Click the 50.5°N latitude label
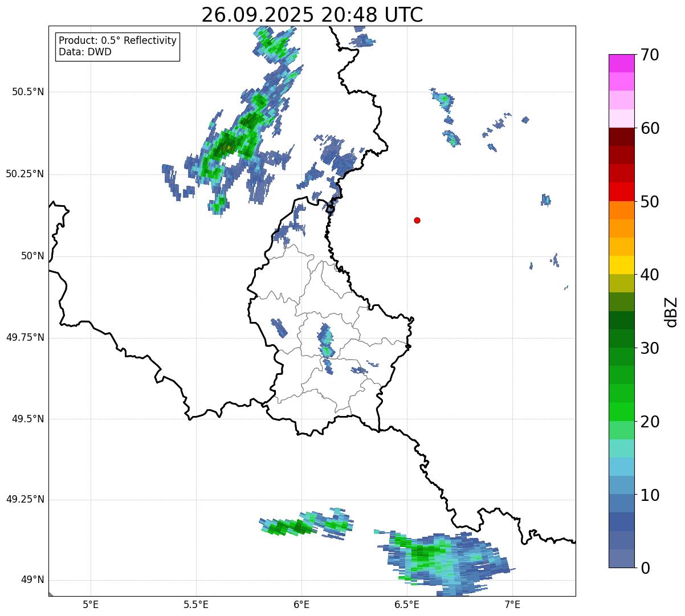685x616 pixels. point(27,92)
